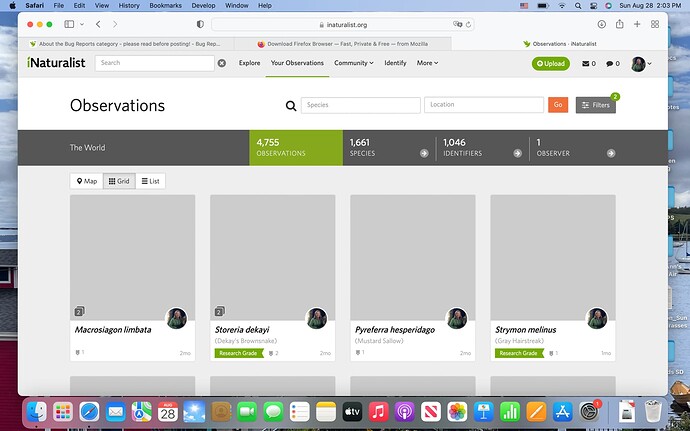Click Safari privacy shield icon
Viewport: 690px width, 431px height.
(x=200, y=25)
